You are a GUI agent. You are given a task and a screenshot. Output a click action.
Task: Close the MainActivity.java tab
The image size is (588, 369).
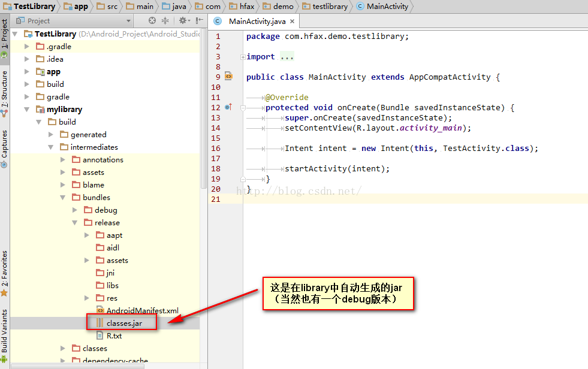(293, 22)
